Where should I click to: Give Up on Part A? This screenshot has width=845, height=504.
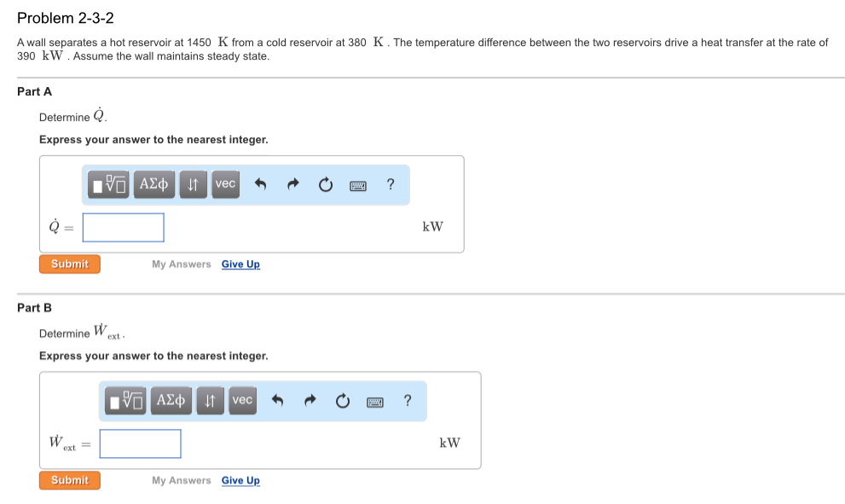(240, 264)
